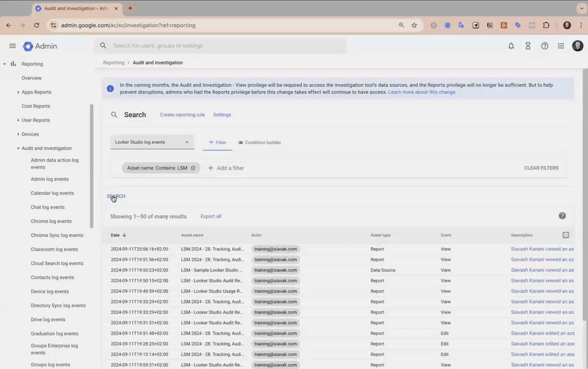588x369 pixels.
Task: Click Reporting breadcrumb link
Action: [114, 63]
